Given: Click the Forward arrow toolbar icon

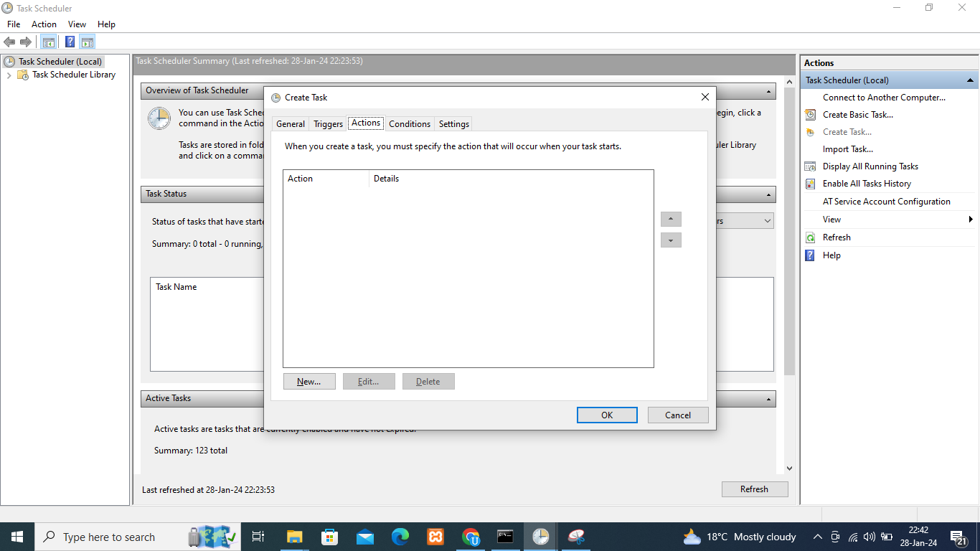Looking at the screenshot, I should coord(26,42).
